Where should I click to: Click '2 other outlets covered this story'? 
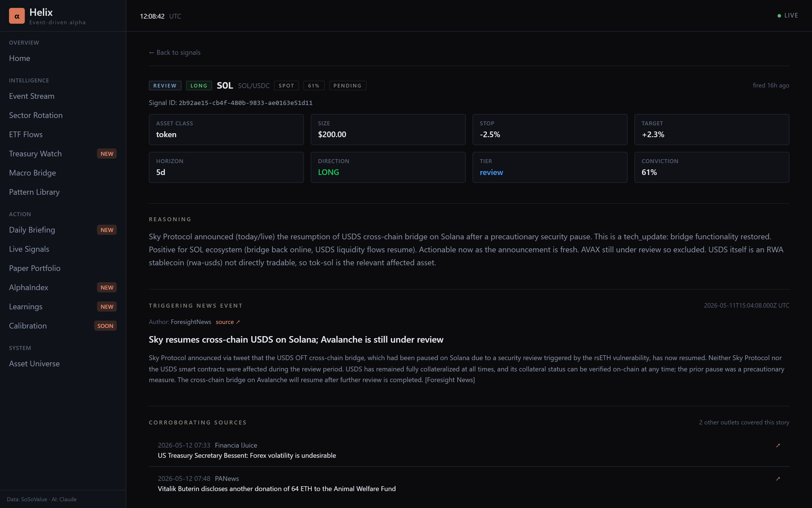click(x=744, y=422)
